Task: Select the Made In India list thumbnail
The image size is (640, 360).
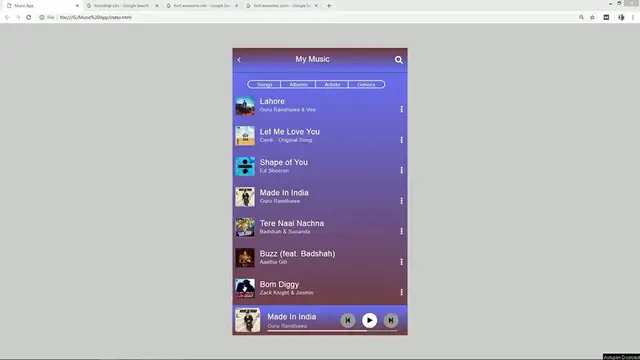Action: tap(245, 197)
